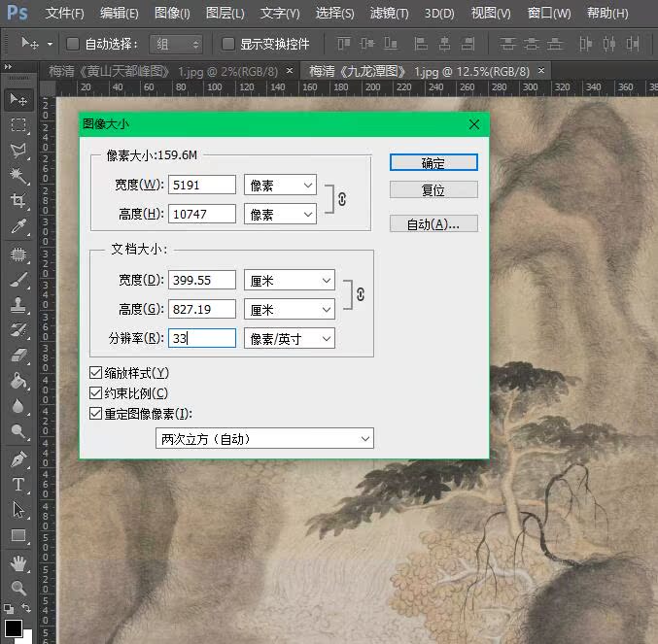
Task: Select the Patch healing tool
Action: click(18, 254)
